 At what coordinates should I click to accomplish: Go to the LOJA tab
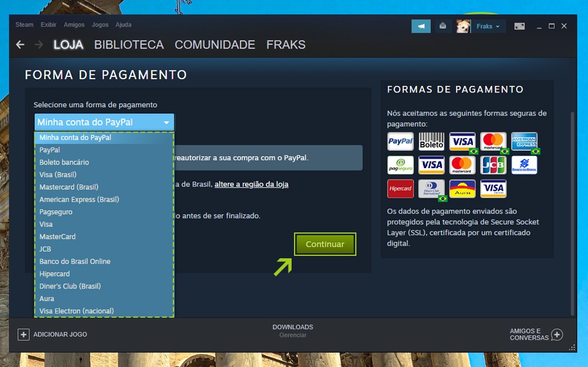click(68, 44)
